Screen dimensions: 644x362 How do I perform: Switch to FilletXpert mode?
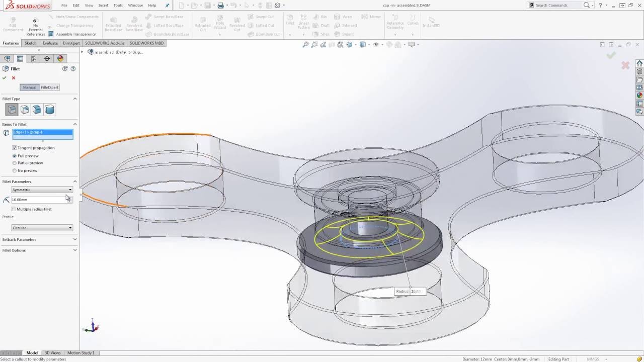[x=50, y=87]
